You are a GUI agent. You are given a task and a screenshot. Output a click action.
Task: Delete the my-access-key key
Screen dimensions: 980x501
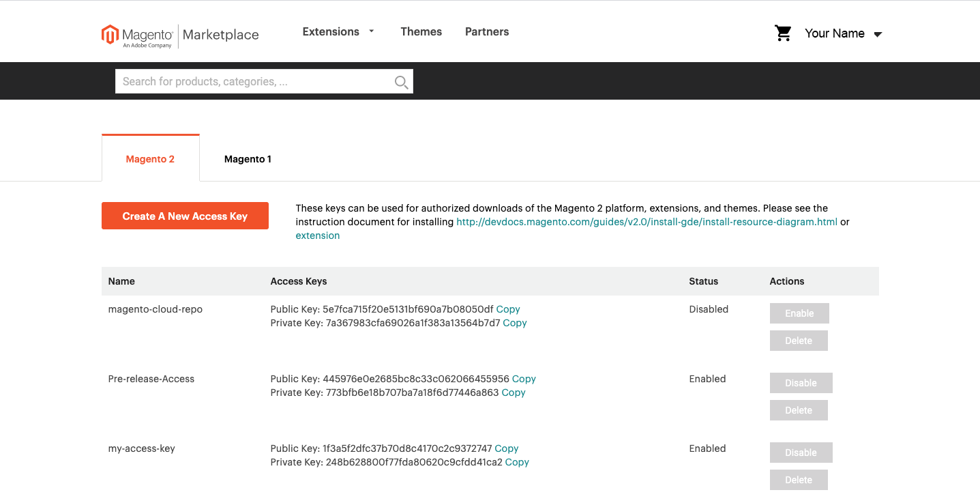click(799, 480)
